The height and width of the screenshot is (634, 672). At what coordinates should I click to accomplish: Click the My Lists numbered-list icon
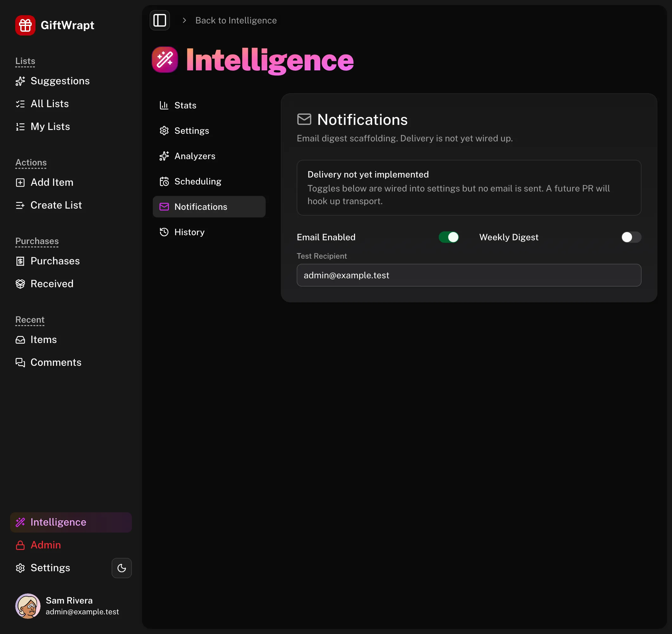tap(20, 126)
